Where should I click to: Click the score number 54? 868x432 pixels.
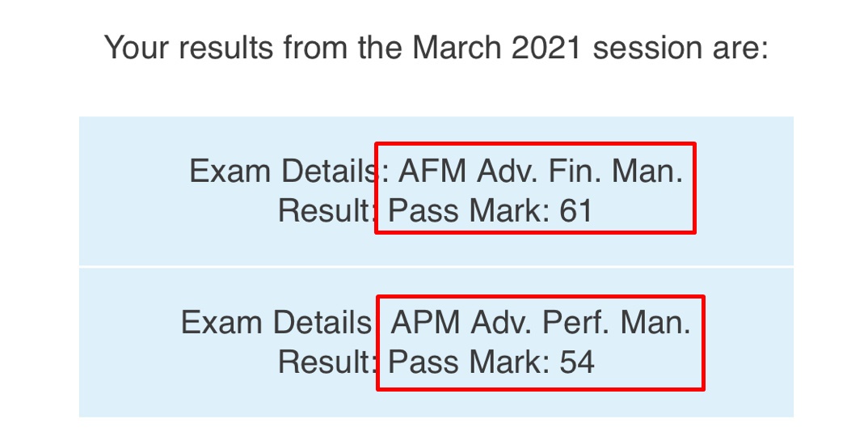pyautogui.click(x=577, y=362)
